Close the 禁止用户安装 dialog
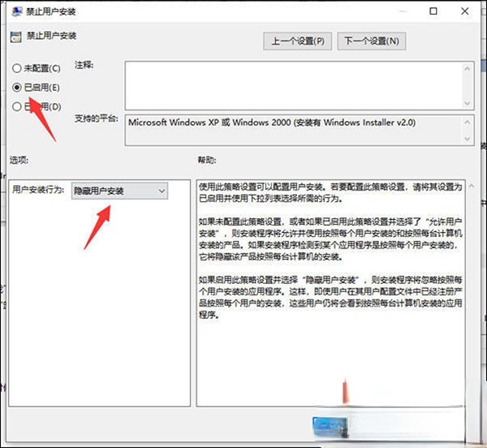Screen dimensions: 487x448 click(465, 11)
